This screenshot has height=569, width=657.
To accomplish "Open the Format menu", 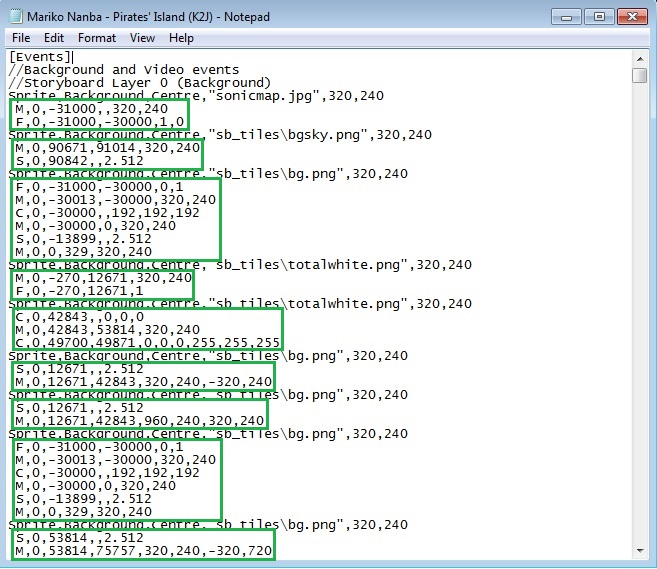I will tap(97, 38).
